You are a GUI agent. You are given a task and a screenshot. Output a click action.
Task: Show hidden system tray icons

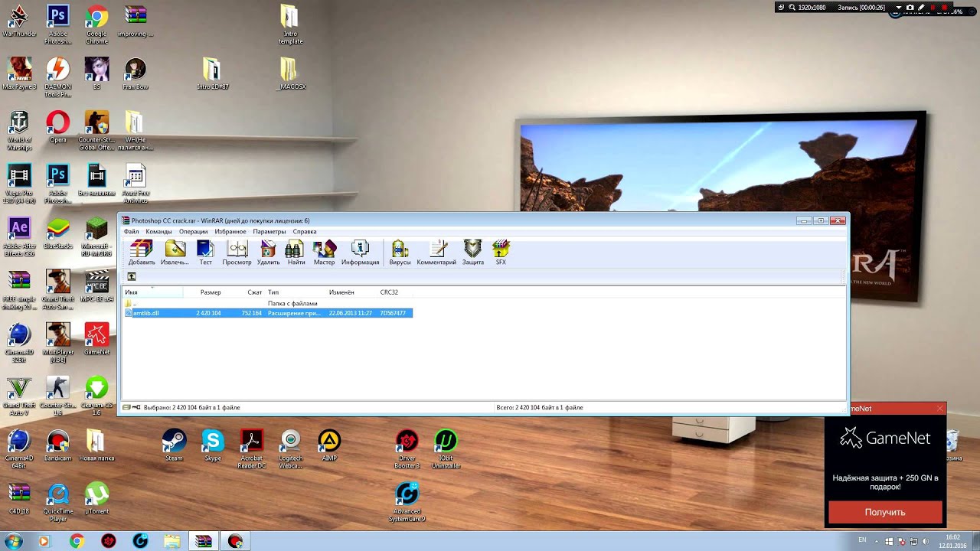click(877, 541)
